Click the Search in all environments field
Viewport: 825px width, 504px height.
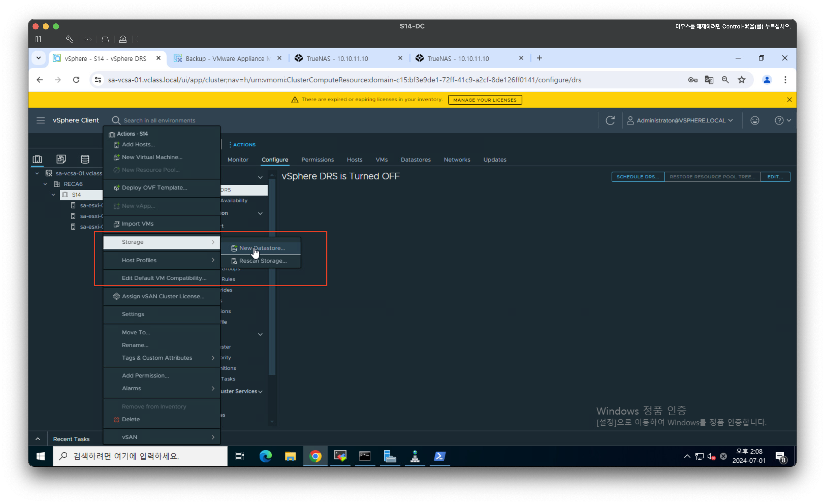coord(159,121)
